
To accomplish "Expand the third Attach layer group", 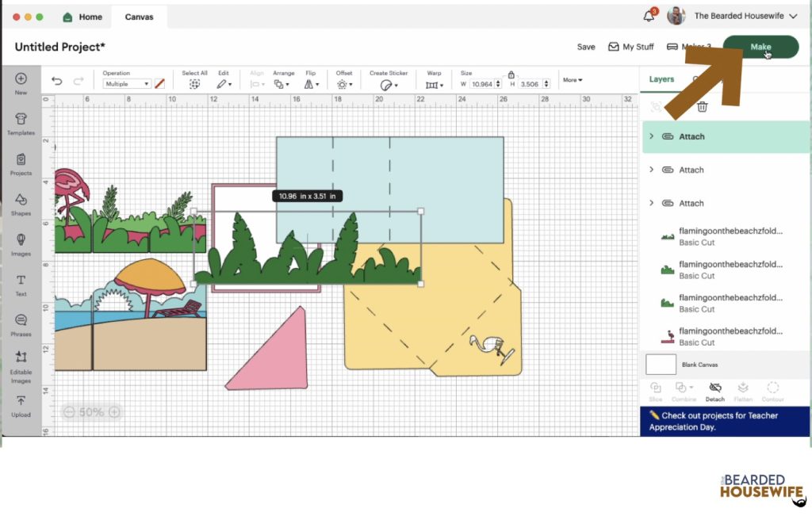I will [652, 203].
